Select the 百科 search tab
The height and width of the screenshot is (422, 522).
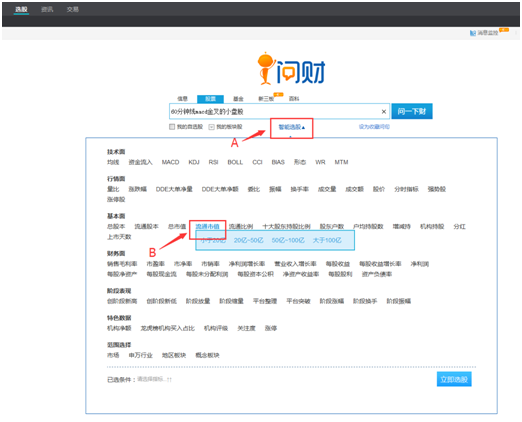point(294,99)
